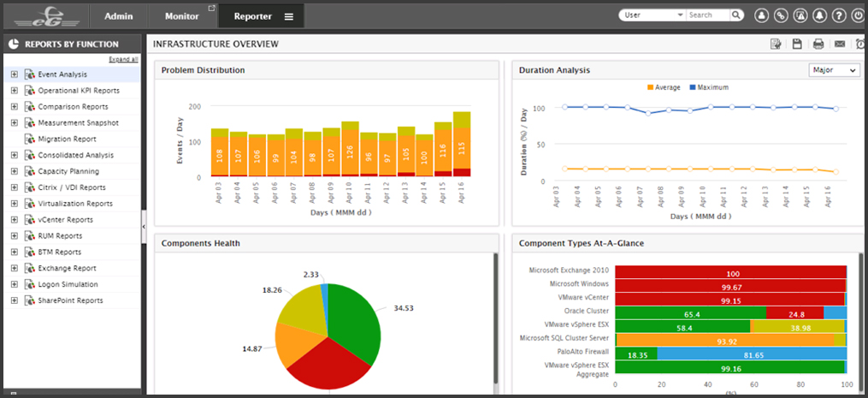Open the Major severity dropdown

click(x=835, y=70)
